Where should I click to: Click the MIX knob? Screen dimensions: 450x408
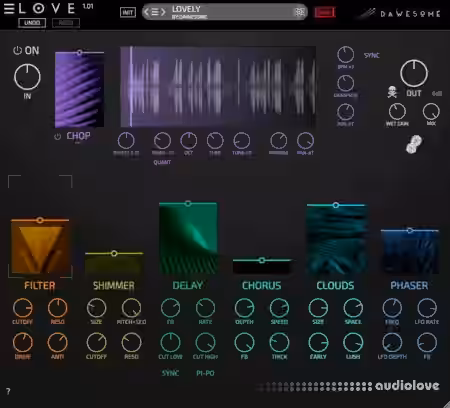431,112
